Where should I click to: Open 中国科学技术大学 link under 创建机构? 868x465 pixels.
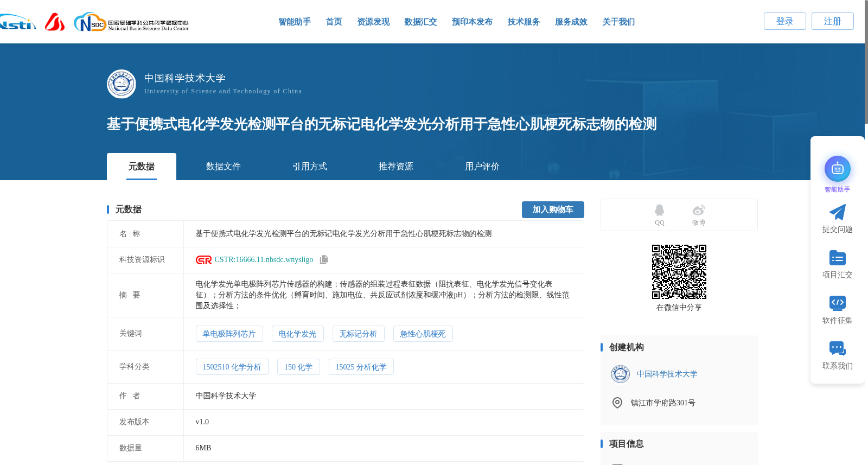(x=667, y=374)
